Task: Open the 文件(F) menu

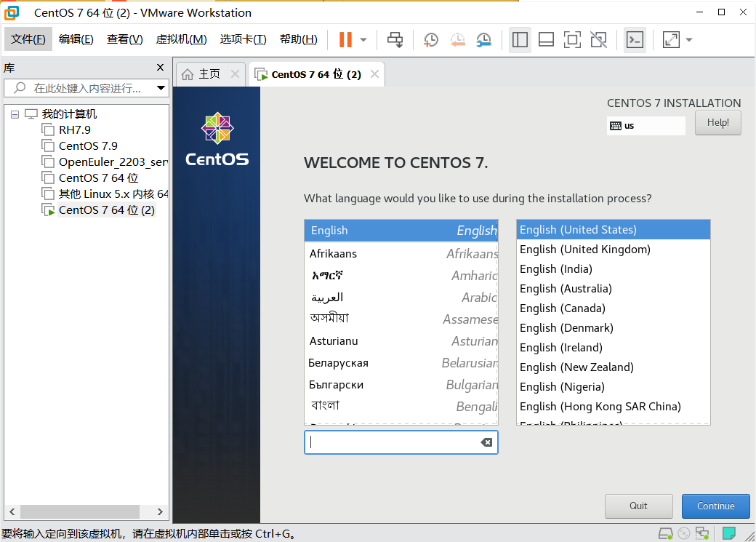Action: 28,39
